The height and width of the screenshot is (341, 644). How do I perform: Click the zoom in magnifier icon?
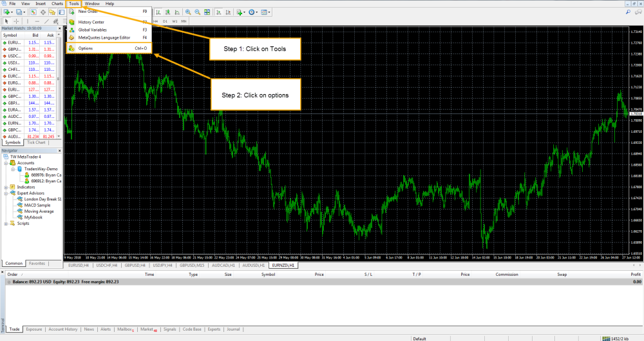(x=188, y=12)
